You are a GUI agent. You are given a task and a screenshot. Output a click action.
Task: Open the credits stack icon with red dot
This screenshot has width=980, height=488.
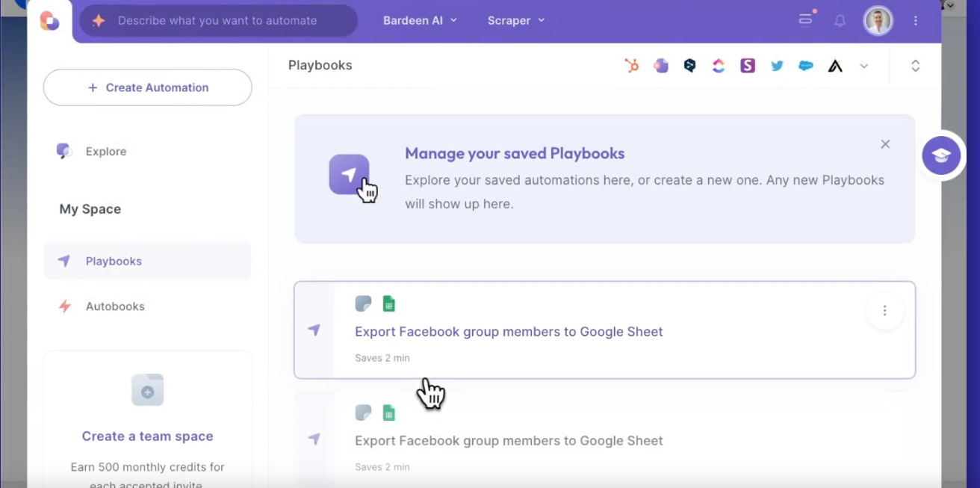point(806,19)
